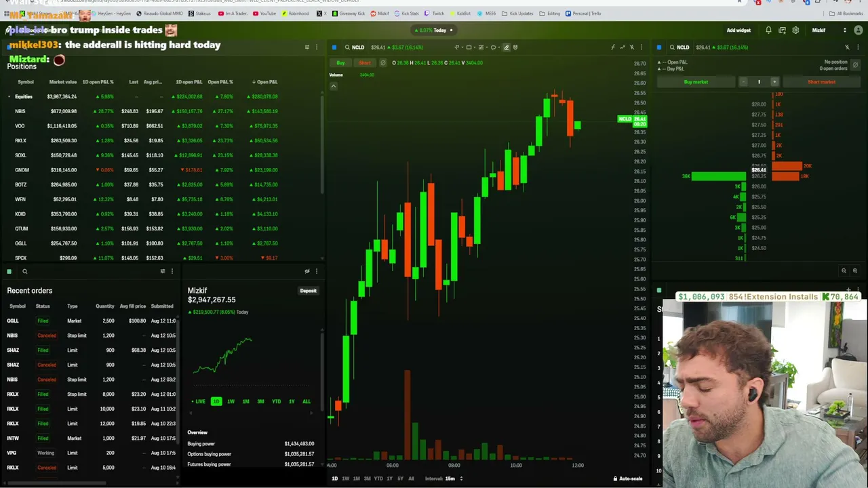Screen dimensions: 868x488
Task: Click the blue link-color square on chart widget
Action: [334, 47]
